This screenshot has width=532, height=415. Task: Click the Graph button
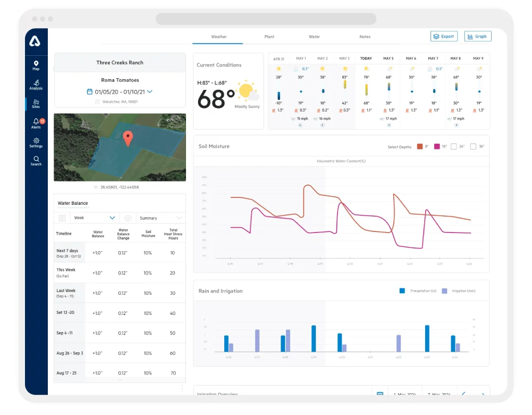pos(478,36)
